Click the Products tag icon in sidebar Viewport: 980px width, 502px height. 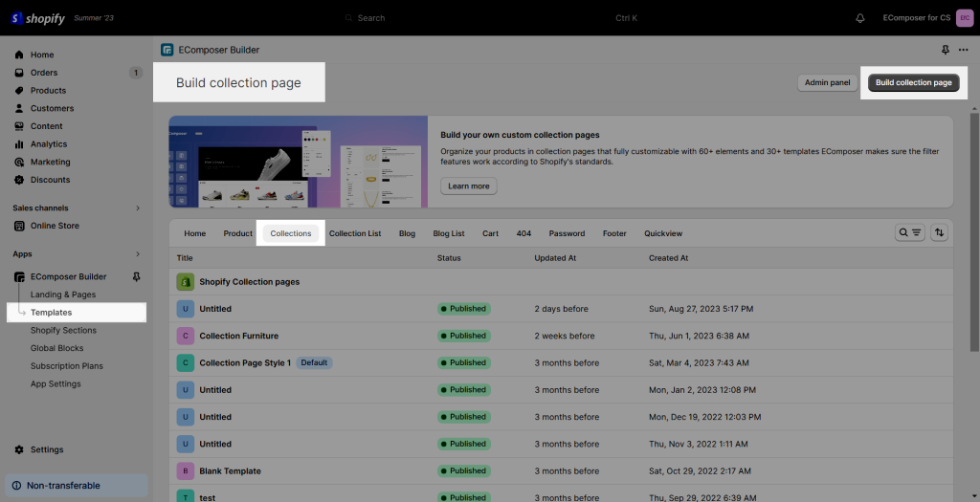(19, 91)
